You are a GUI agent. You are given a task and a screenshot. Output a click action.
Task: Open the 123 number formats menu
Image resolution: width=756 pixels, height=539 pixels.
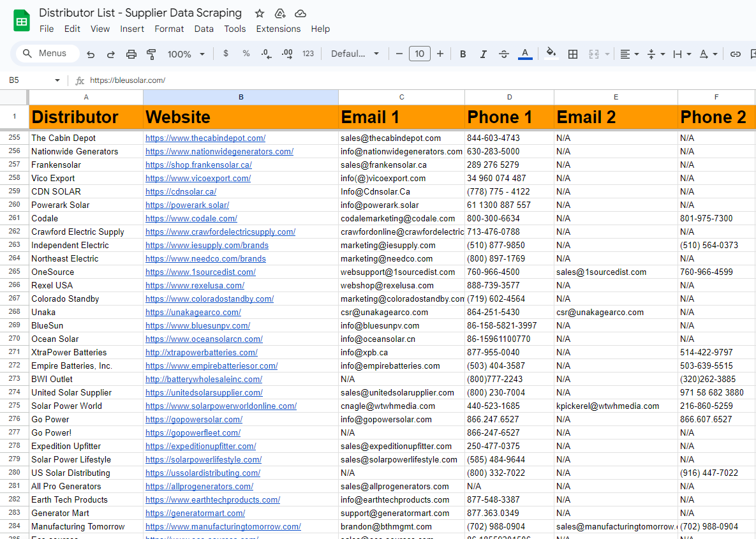[x=308, y=54]
